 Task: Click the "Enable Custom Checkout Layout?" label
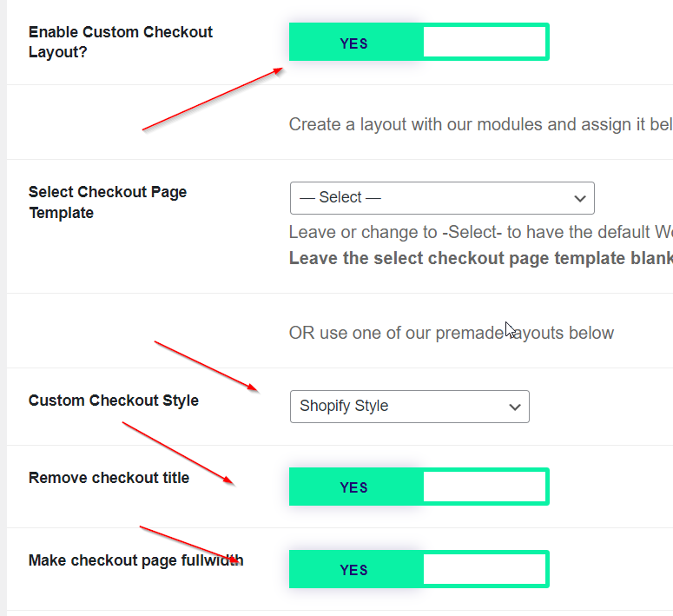coord(120,42)
